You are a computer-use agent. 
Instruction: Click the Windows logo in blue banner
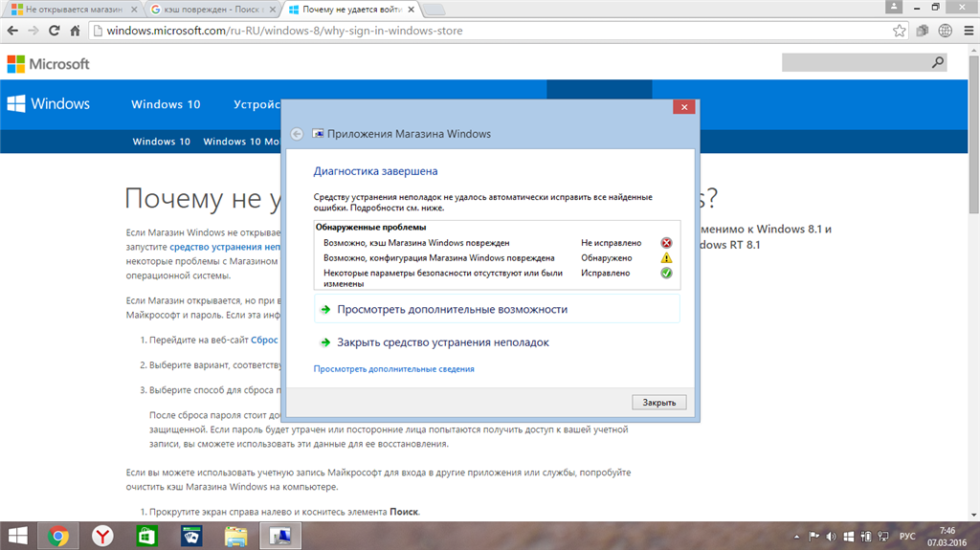(48, 103)
